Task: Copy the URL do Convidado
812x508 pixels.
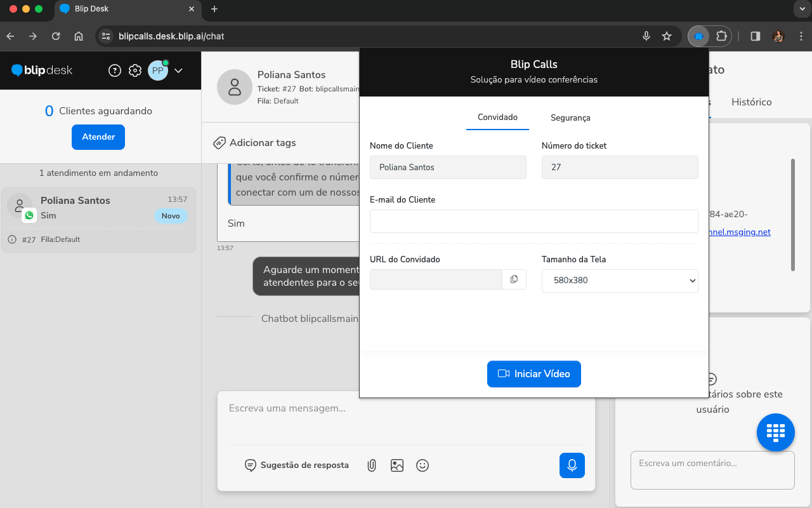Action: [x=514, y=279]
